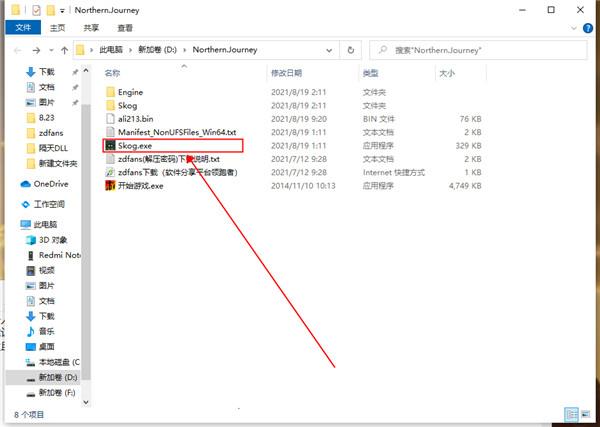The image size is (600, 427).
Task: Open 桌面 under 此电脑
Action: pyautogui.click(x=47, y=347)
